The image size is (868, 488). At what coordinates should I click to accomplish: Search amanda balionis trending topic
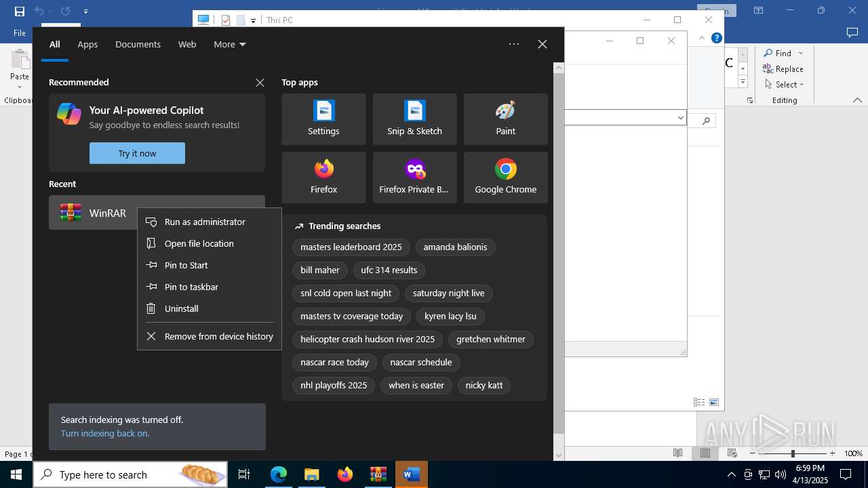455,247
